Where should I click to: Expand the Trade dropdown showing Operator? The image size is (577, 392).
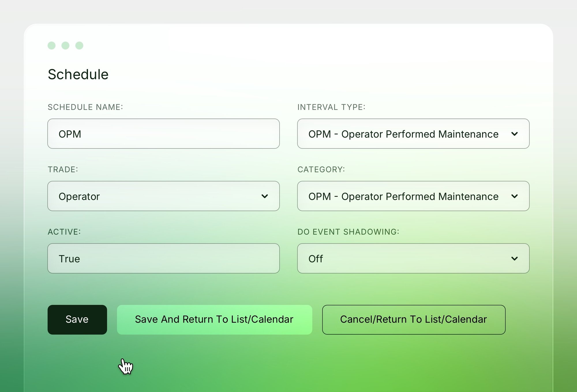pos(164,196)
